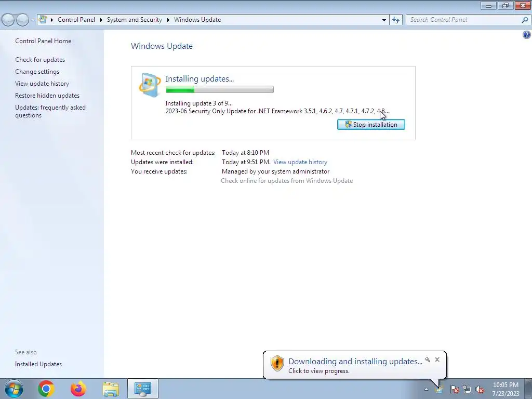Click the 'Click to view progress.' text

[x=318, y=371]
